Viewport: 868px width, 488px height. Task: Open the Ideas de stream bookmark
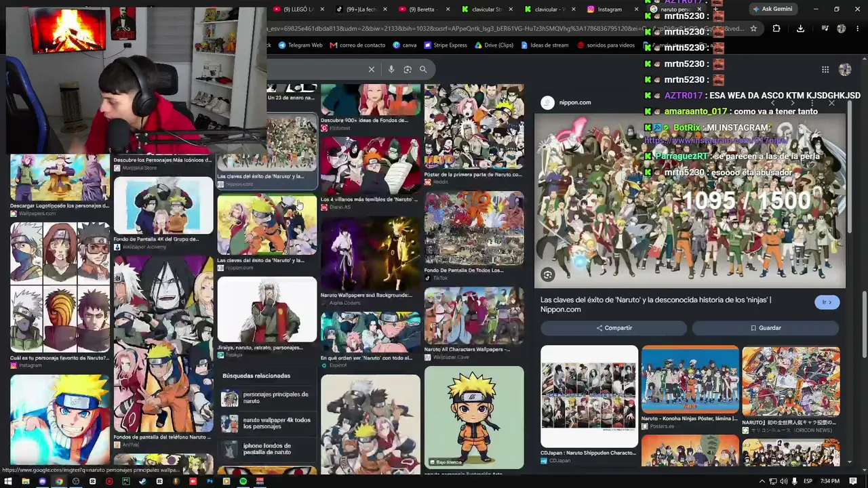(x=545, y=45)
